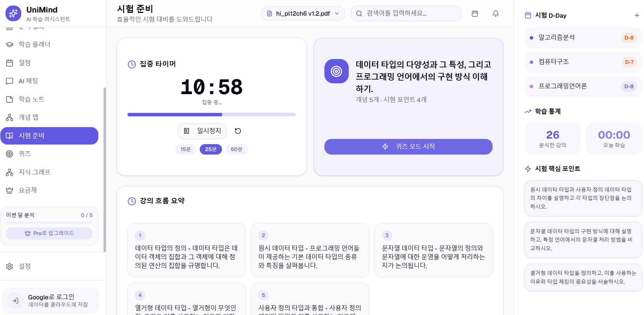Click the 26 분석한 강의 stat card
Screen dimensions: 644x315
click(553, 139)
